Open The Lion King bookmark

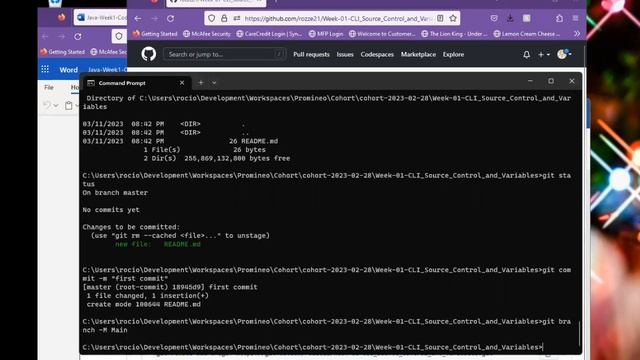454,34
